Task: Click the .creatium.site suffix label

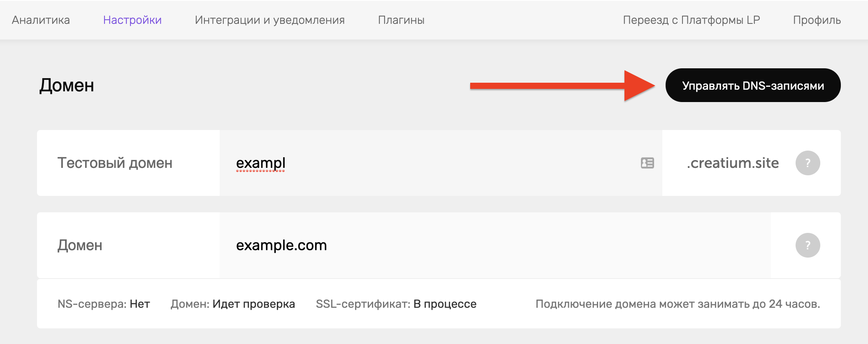Action: tap(733, 163)
